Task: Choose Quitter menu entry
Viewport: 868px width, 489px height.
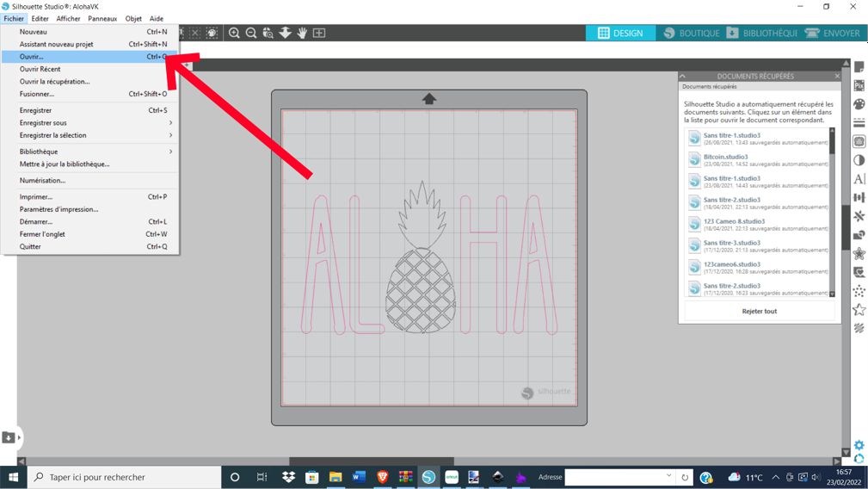Action: click(89, 246)
